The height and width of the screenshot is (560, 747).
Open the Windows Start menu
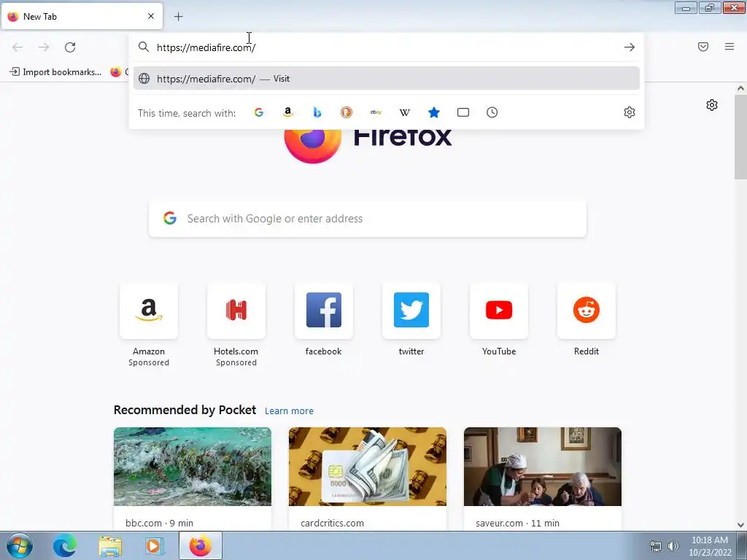point(20,545)
